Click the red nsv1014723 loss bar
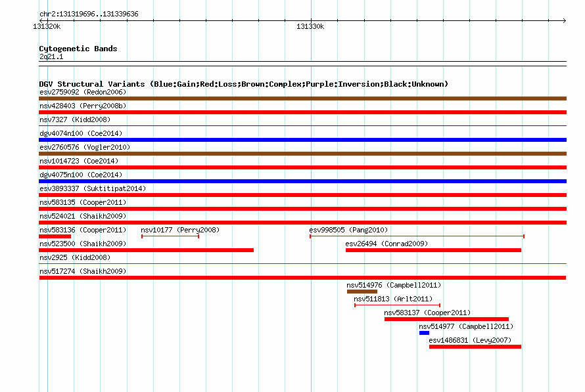The width and height of the screenshot is (585, 392). point(302,167)
